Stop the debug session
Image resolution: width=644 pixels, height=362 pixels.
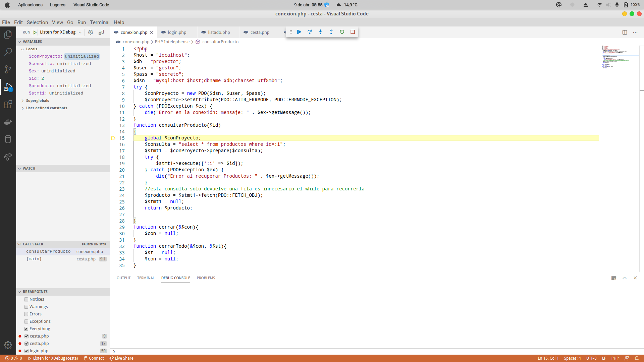353,32
